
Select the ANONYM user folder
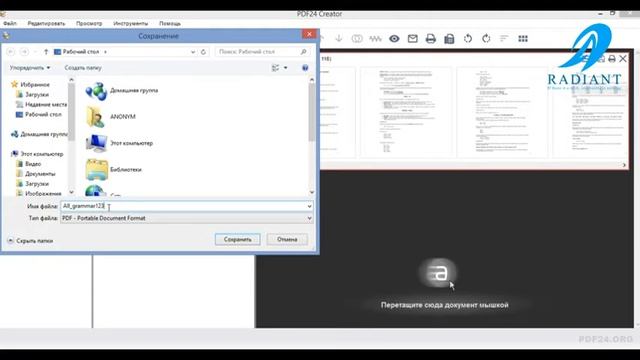(x=111, y=117)
